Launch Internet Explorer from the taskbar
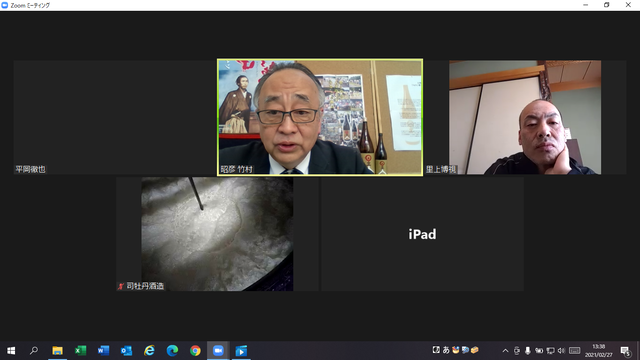This screenshot has width=640, height=360. tap(149, 351)
